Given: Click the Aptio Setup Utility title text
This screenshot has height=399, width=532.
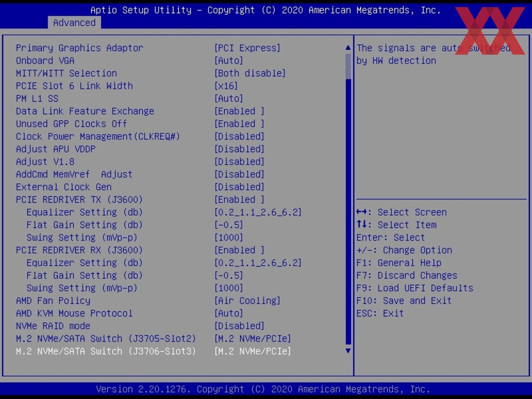Looking at the screenshot, I should [x=266, y=10].
